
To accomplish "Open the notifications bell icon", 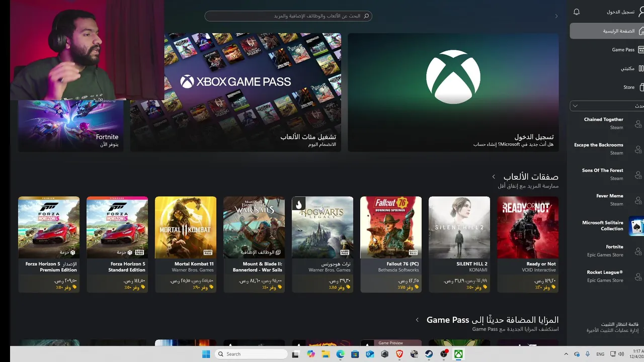I will tap(577, 12).
